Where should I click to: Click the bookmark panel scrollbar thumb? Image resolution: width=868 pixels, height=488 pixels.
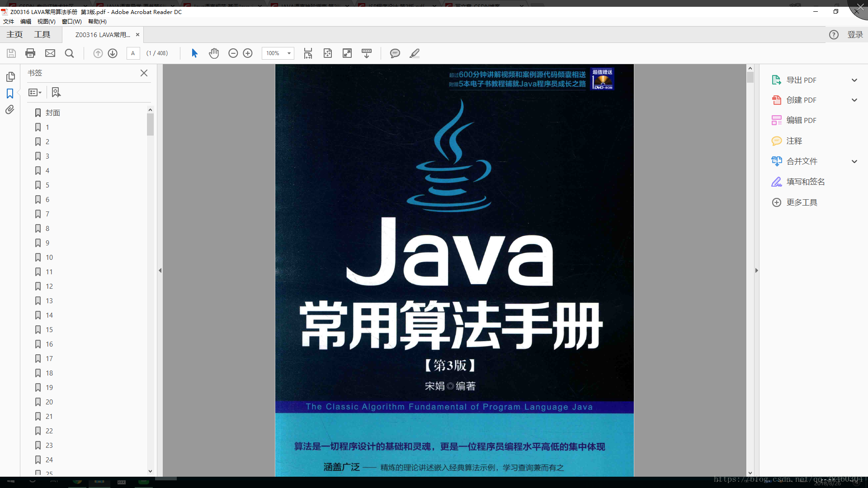(150, 124)
